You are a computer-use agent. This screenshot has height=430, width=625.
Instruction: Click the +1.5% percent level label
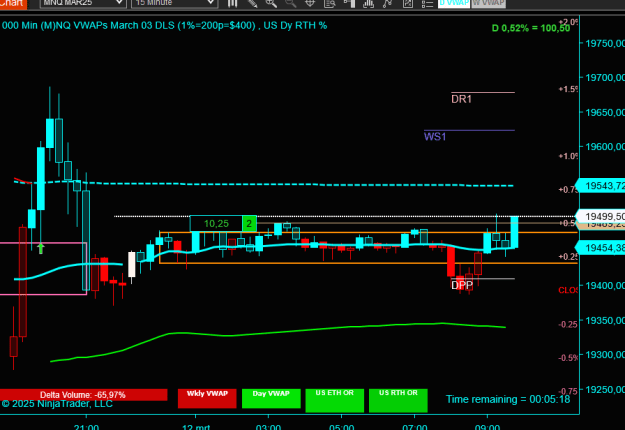568,89
